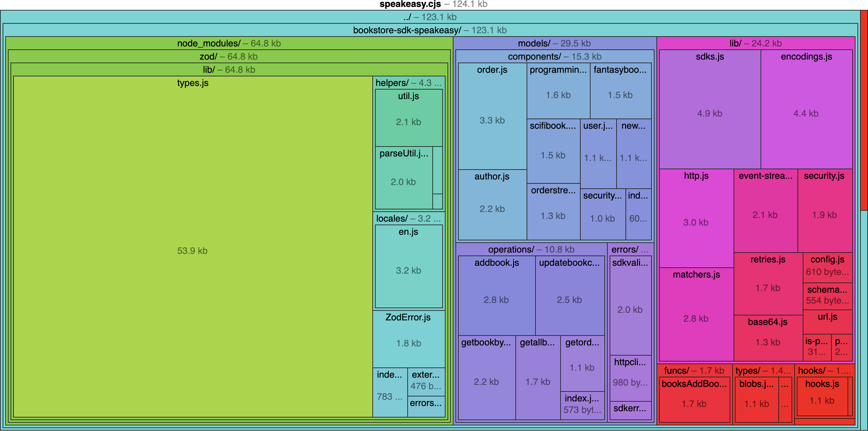Select the ZodError.js 1.8 kb block
Viewport: 868px width, 431px height.
[x=408, y=338]
